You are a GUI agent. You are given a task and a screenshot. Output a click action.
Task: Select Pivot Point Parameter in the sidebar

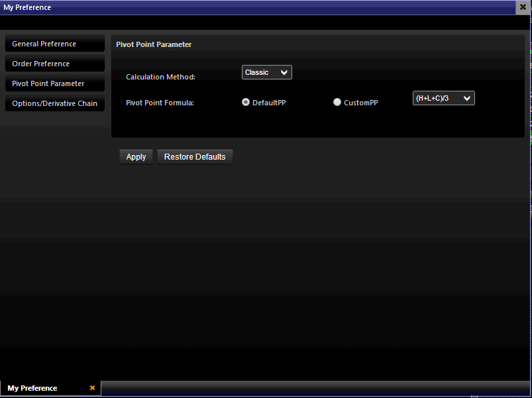(55, 83)
